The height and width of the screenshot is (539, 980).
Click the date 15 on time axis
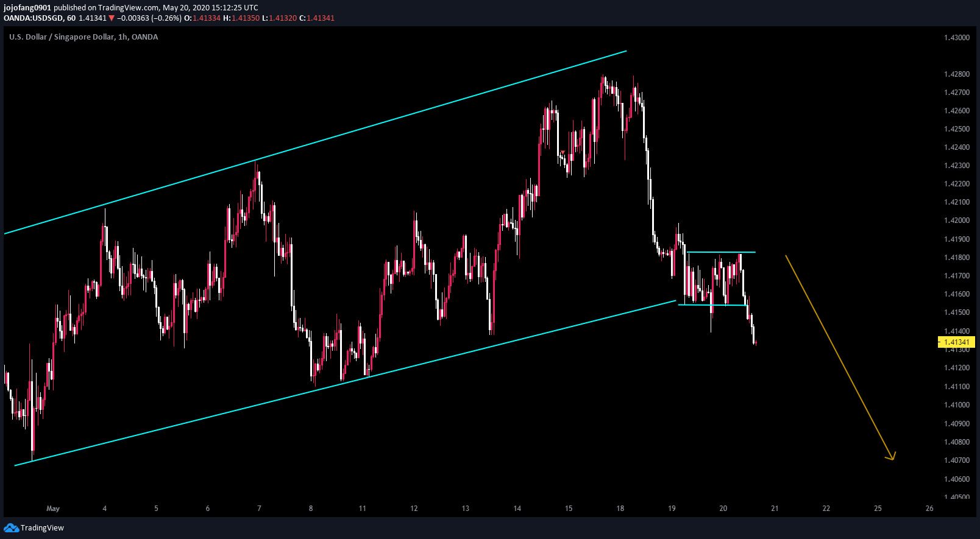[x=569, y=509]
